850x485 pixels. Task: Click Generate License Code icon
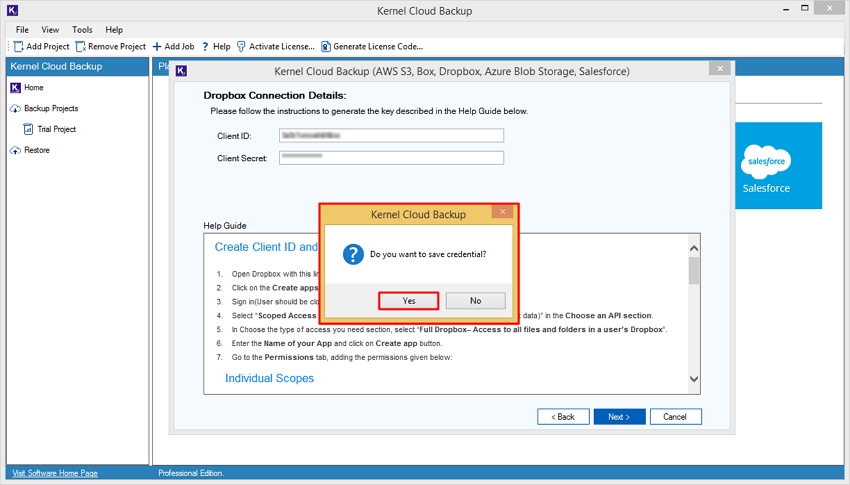click(x=325, y=47)
